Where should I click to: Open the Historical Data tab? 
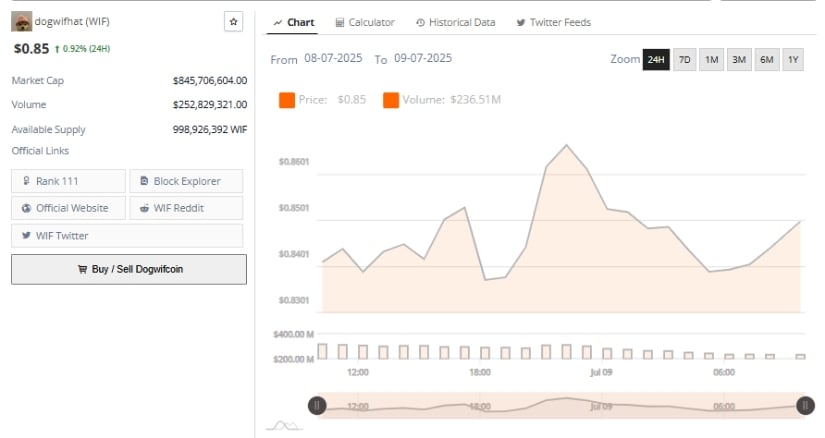456,22
